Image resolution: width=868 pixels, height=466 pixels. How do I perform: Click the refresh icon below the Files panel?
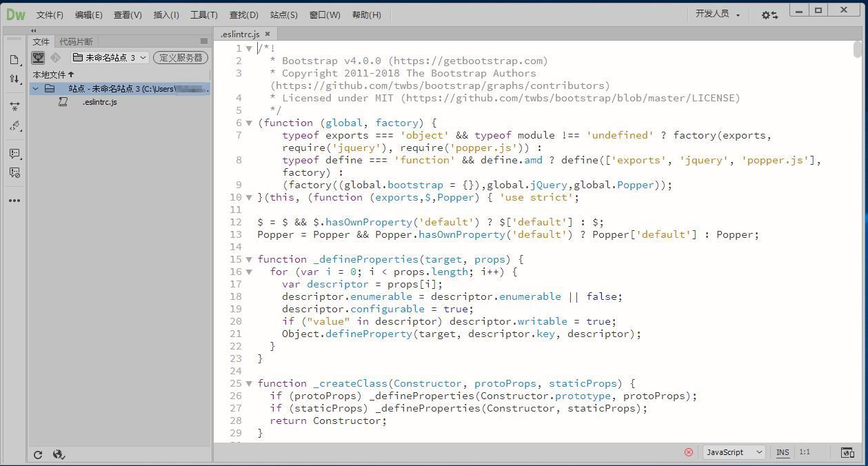(38, 454)
